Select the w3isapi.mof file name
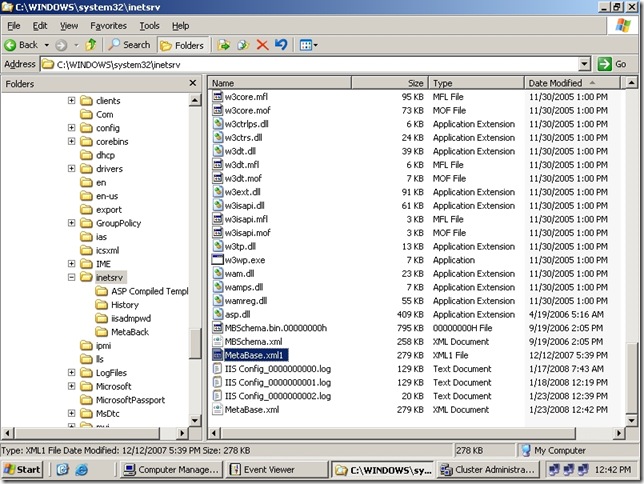The width and height of the screenshot is (644, 484). pos(248,233)
